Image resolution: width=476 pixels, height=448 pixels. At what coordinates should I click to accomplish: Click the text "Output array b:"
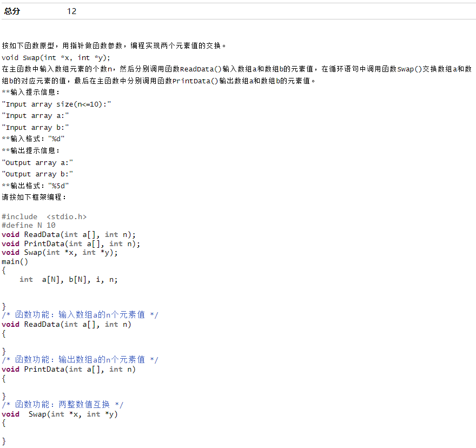[37, 174]
